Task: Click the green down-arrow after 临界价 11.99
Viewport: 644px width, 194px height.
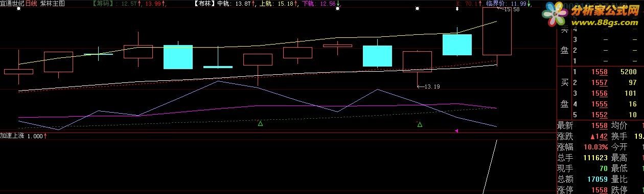Action: click(x=529, y=4)
